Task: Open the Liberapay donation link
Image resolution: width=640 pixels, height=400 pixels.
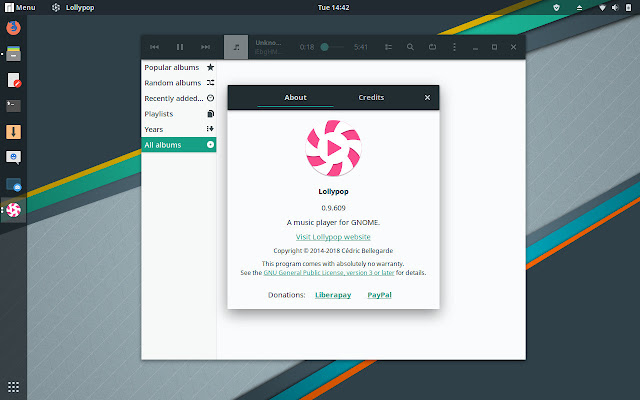Action: (333, 295)
